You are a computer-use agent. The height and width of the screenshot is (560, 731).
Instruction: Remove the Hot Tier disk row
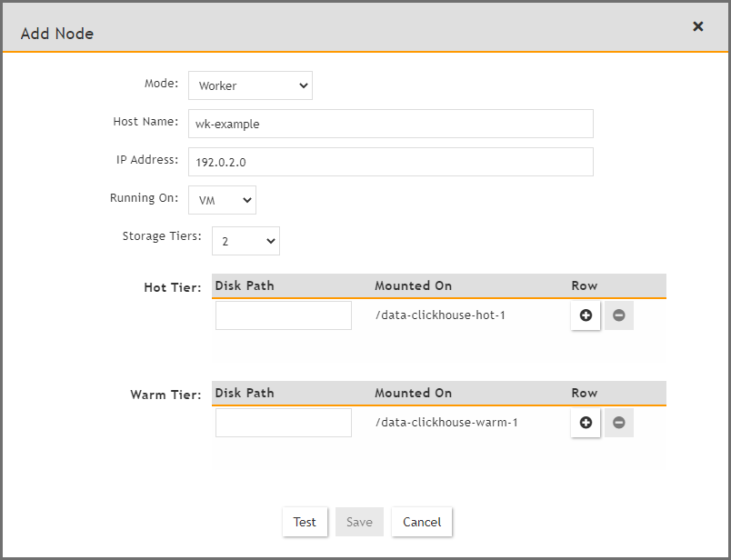(618, 315)
